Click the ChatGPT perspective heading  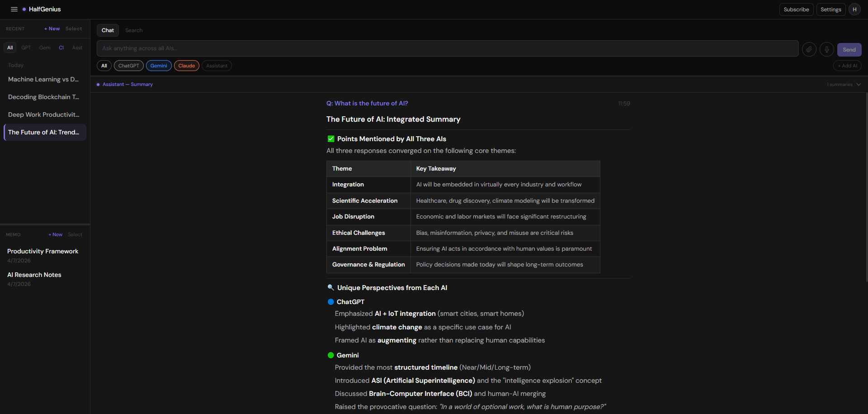coord(350,302)
